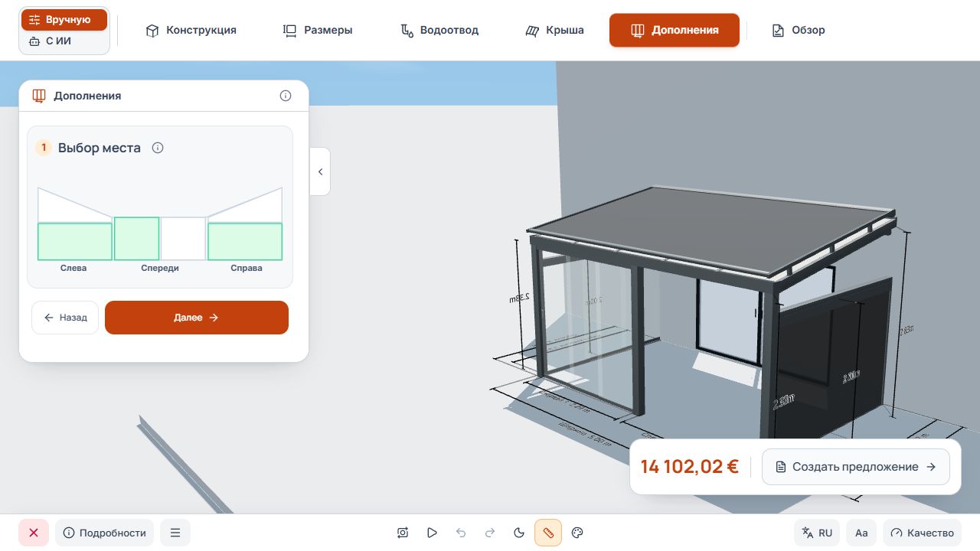Viewport: 980px width, 551px height.
Task: Start the animation with the play icon
Action: (432, 533)
